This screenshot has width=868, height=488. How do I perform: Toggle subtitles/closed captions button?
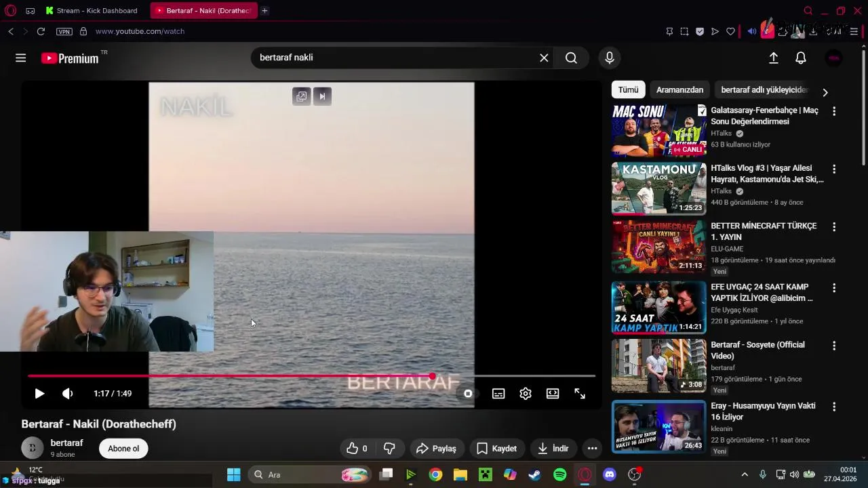(x=498, y=393)
